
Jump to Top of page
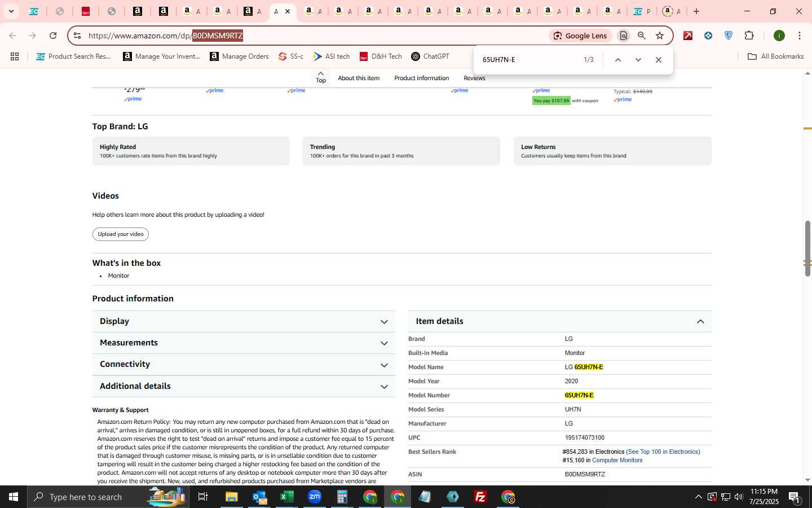(x=321, y=77)
